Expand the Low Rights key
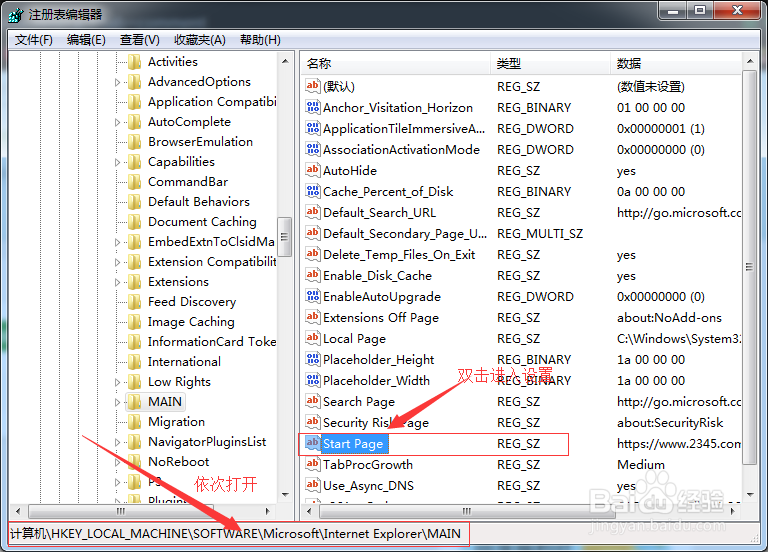This screenshot has height=552, width=768. coord(118,382)
